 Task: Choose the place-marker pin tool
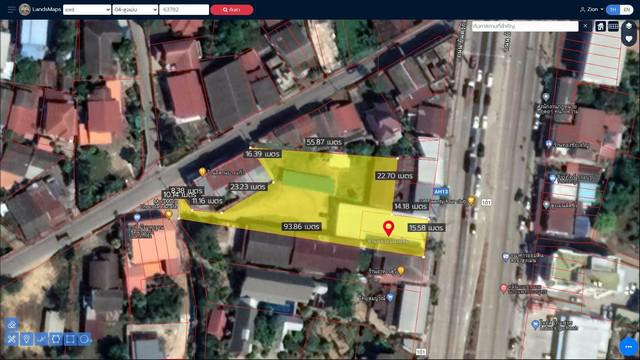[27, 339]
